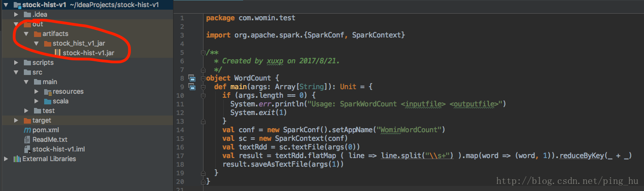Click 'reduceByKey' on the result line
Viewport: 644px width, 191px height.
[582, 156]
